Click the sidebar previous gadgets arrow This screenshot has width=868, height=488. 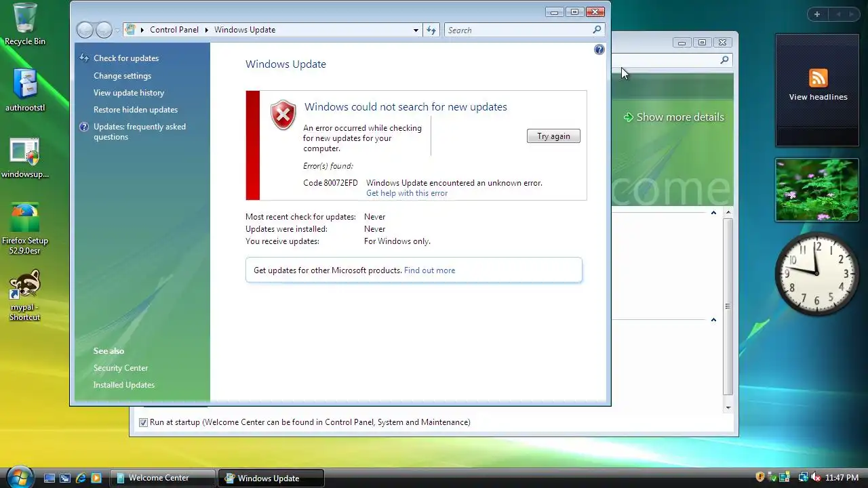tap(837, 14)
